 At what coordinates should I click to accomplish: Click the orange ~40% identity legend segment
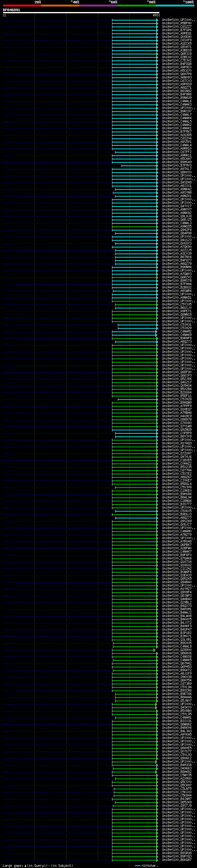(60, 6)
